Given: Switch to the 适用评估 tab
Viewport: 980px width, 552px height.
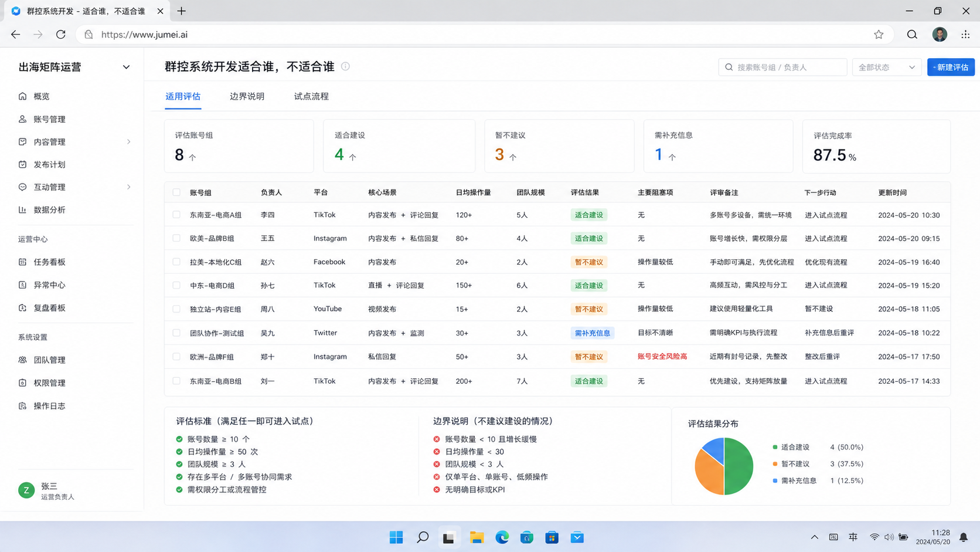Looking at the screenshot, I should click(183, 96).
